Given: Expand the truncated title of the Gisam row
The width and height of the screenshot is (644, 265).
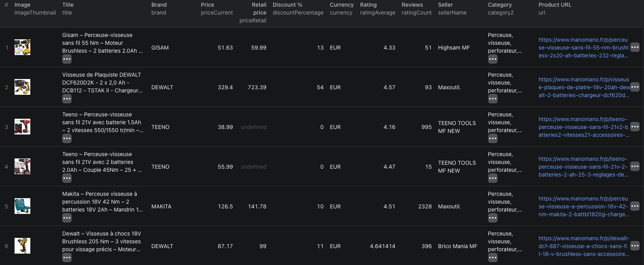Looking at the screenshot, I should (x=67, y=59).
